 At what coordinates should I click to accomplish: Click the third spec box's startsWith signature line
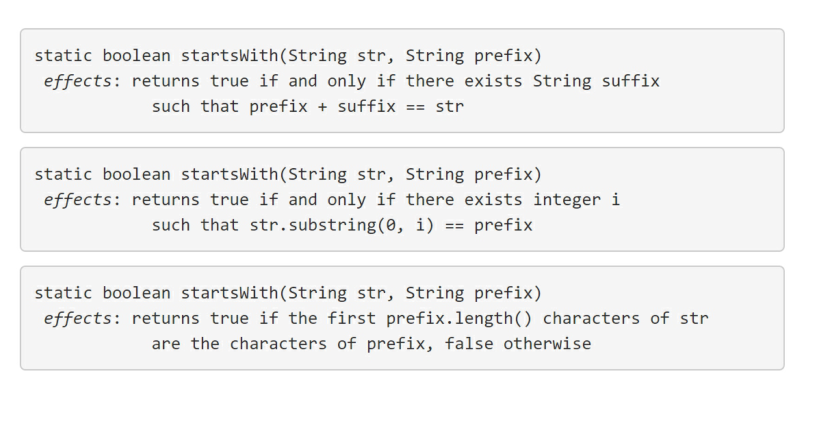pyautogui.click(x=288, y=293)
